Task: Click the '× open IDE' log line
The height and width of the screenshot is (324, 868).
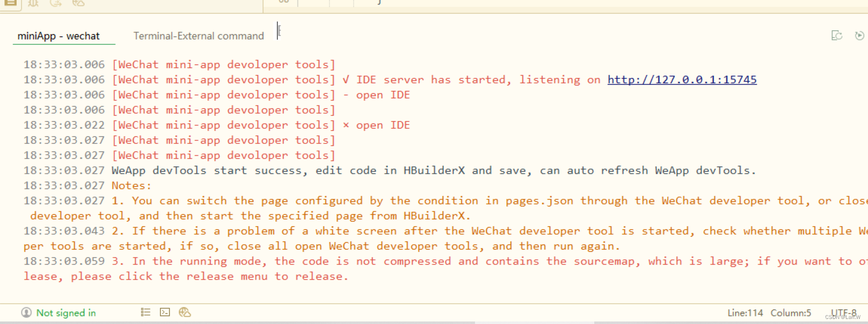Action: point(216,125)
